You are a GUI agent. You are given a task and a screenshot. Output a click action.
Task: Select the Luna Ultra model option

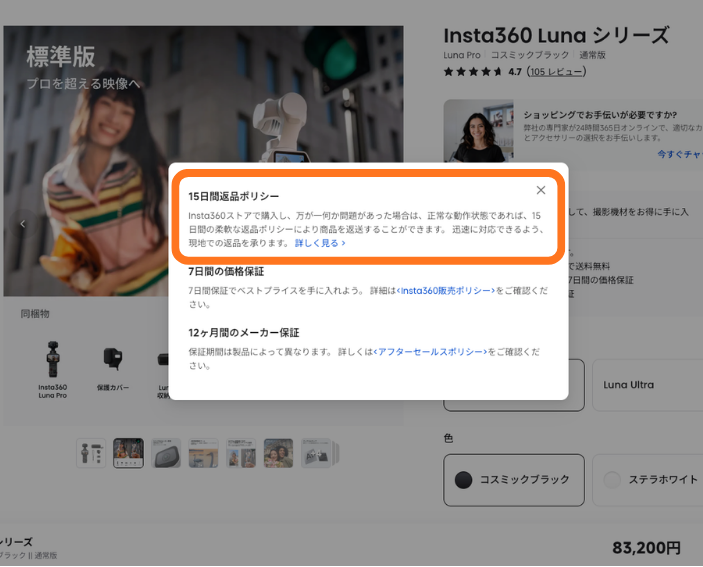[x=647, y=385]
